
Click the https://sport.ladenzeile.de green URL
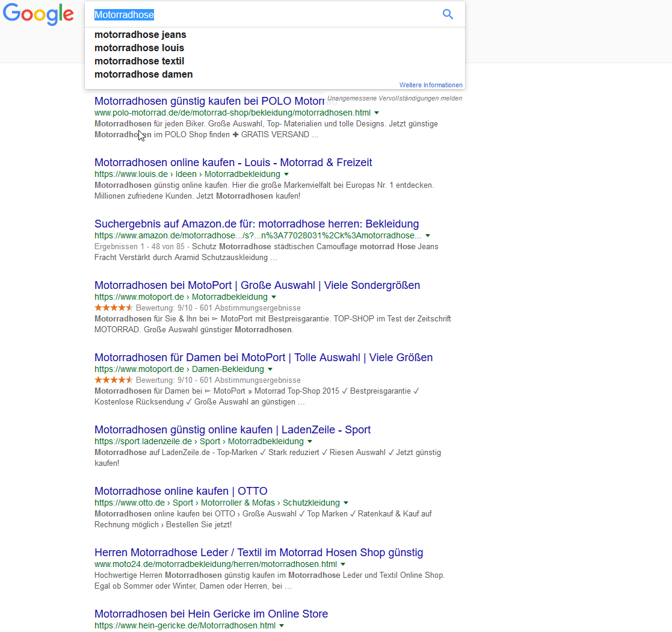click(199, 441)
